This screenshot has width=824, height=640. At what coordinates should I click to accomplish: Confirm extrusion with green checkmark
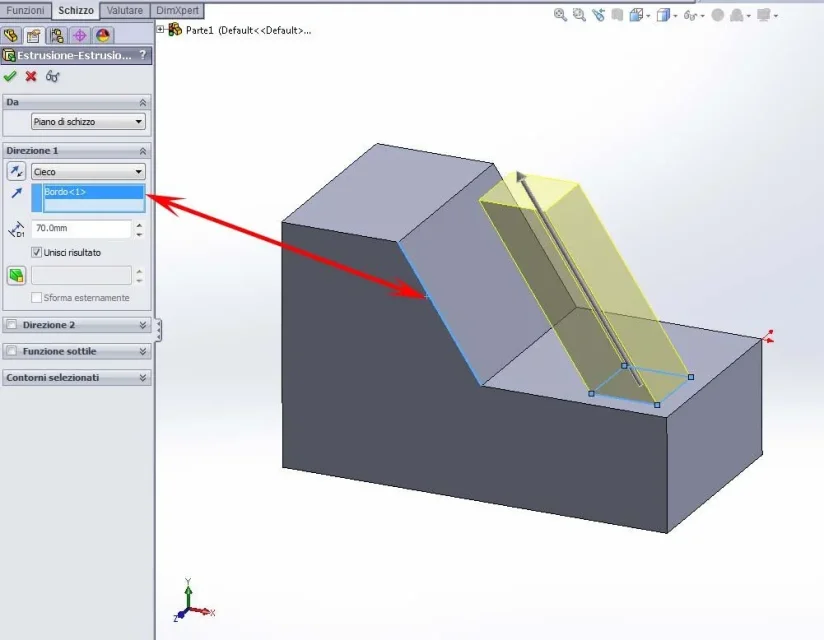(10, 76)
